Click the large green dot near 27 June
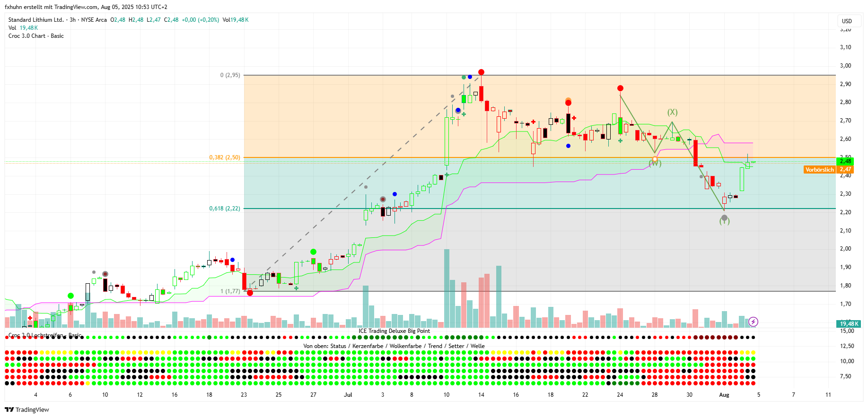Screen dimensions: 868x418 (x=313, y=252)
